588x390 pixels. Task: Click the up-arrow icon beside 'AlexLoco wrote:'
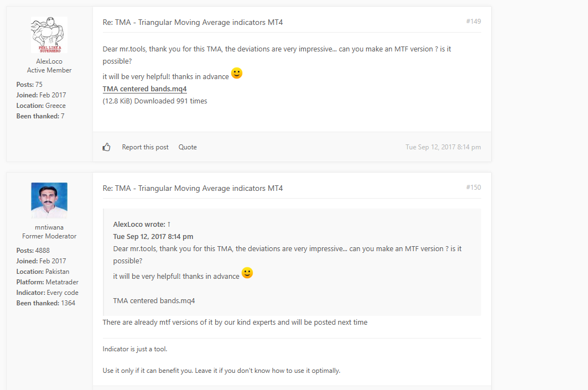pyautogui.click(x=169, y=224)
